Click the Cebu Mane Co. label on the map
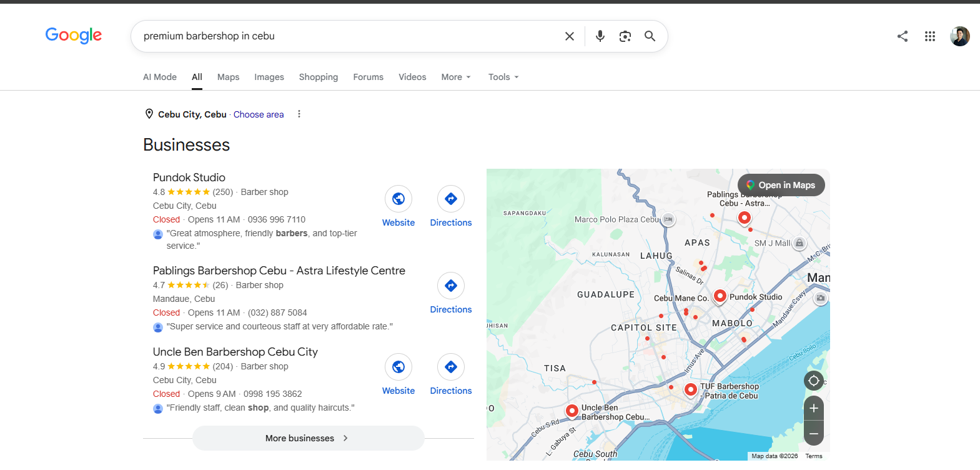This screenshot has width=980, height=470. 681,298
